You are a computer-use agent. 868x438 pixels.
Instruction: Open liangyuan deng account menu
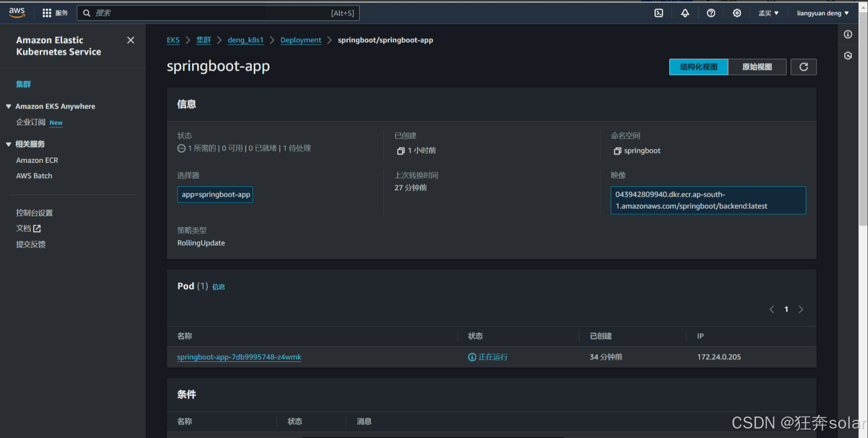pyautogui.click(x=823, y=13)
